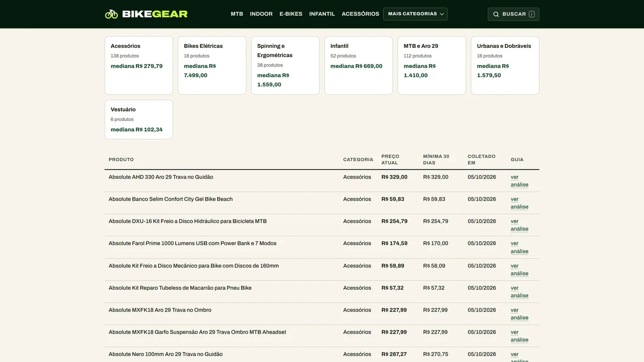
Task: Click current price R$ 57,32
Action: 393,288
